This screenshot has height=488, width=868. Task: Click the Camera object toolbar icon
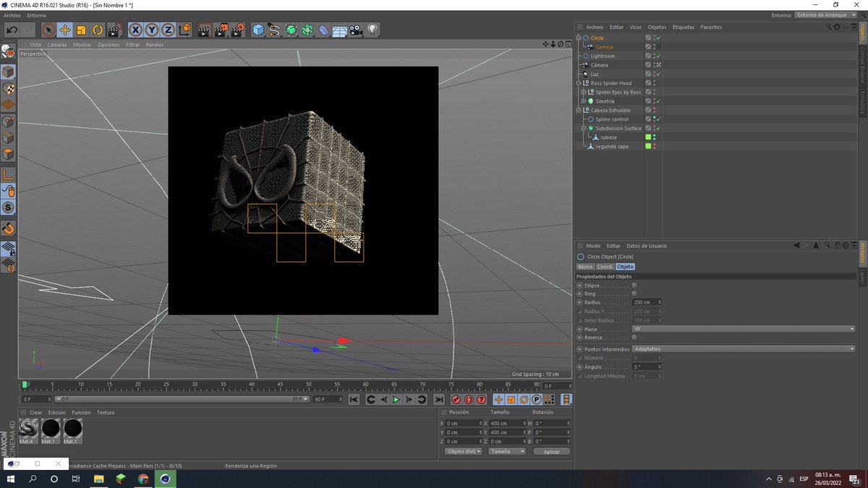point(356,30)
